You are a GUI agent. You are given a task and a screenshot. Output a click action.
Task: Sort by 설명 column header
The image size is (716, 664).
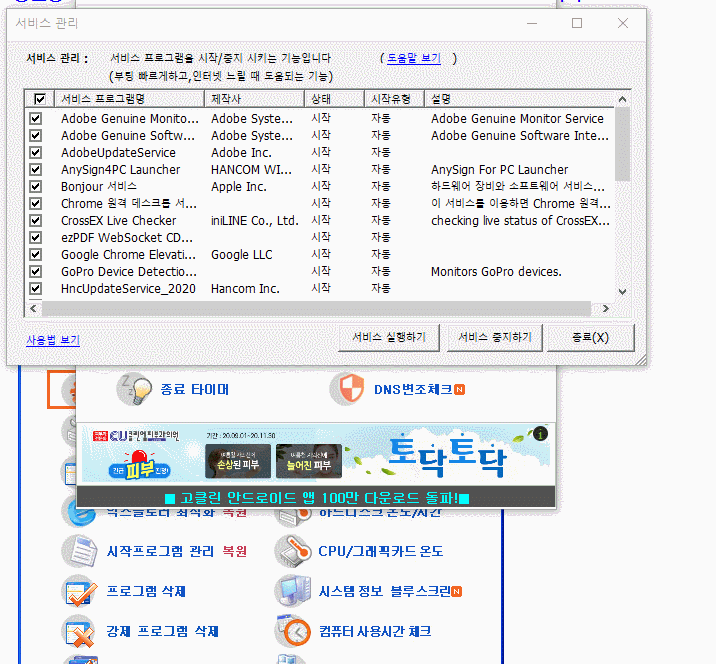tap(520, 99)
